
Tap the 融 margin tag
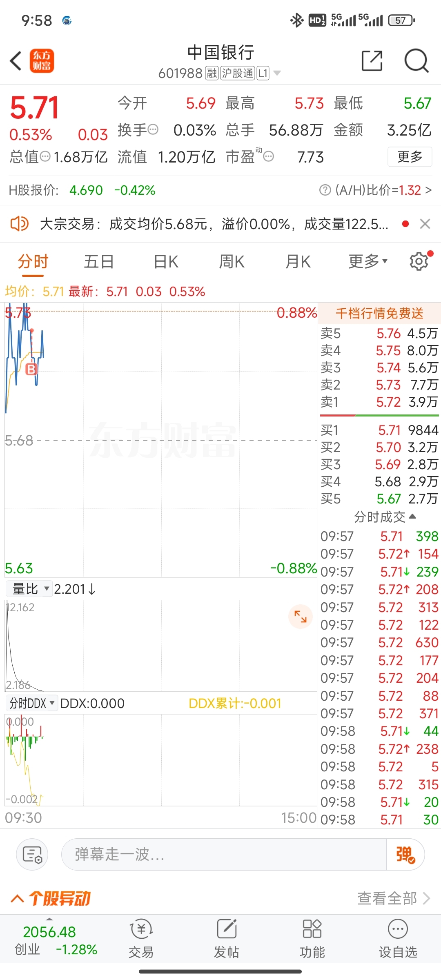pyautogui.click(x=212, y=73)
